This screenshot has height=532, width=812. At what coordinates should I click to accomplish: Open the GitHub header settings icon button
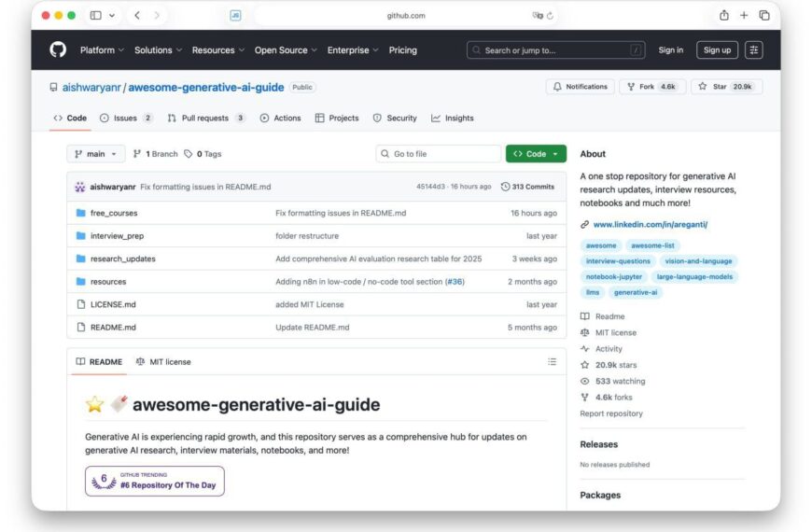click(754, 50)
